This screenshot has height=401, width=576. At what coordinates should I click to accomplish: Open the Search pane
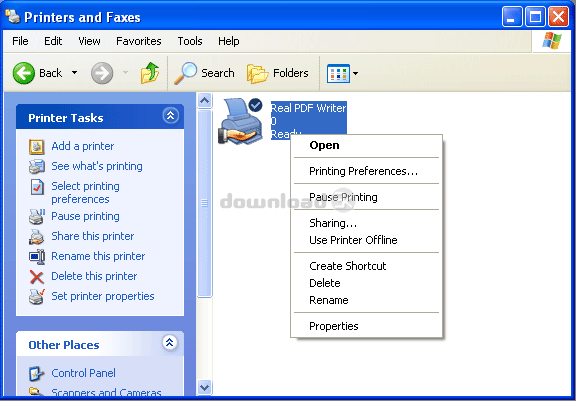[204, 73]
